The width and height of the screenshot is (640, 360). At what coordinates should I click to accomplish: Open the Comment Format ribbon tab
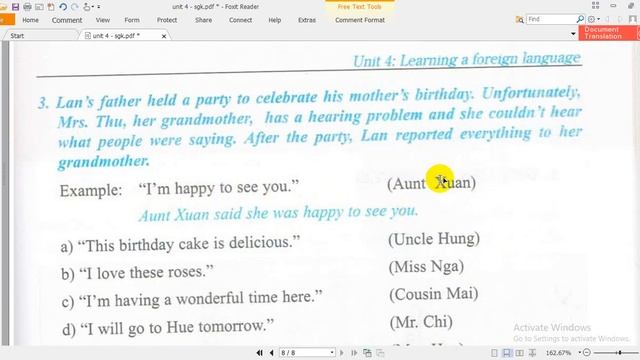click(x=360, y=20)
